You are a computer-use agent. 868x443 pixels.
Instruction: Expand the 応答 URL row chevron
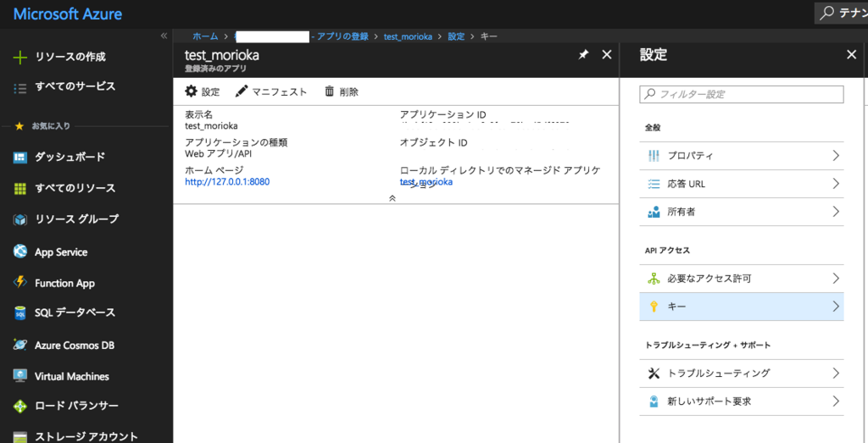pos(836,184)
